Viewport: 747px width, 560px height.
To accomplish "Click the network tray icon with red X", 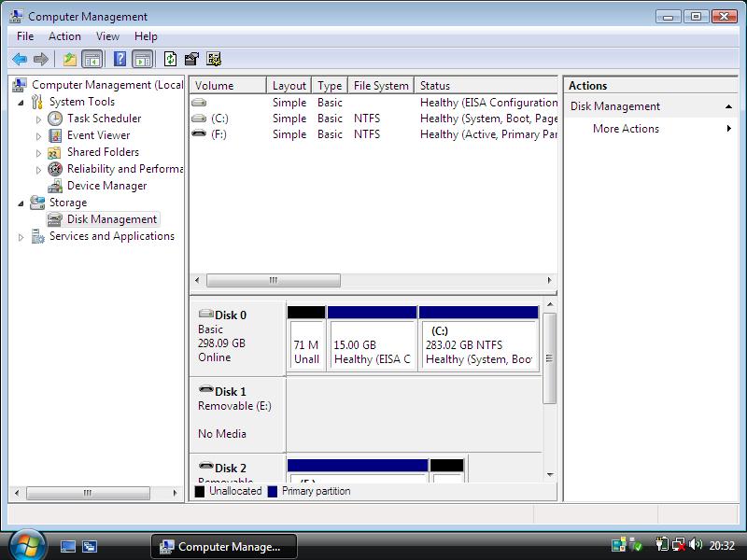I will coord(679,544).
